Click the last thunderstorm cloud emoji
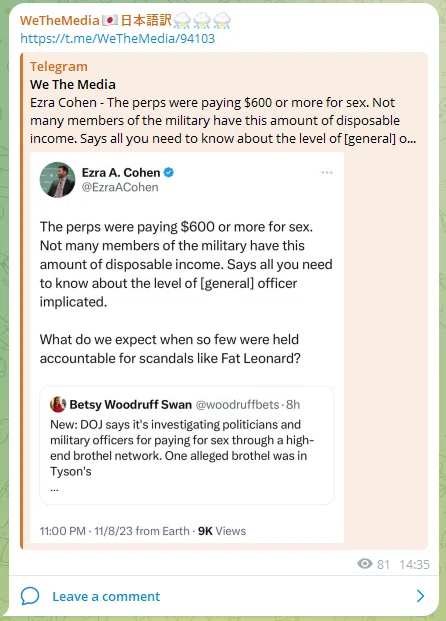The height and width of the screenshot is (621, 446). pyautogui.click(x=222, y=21)
